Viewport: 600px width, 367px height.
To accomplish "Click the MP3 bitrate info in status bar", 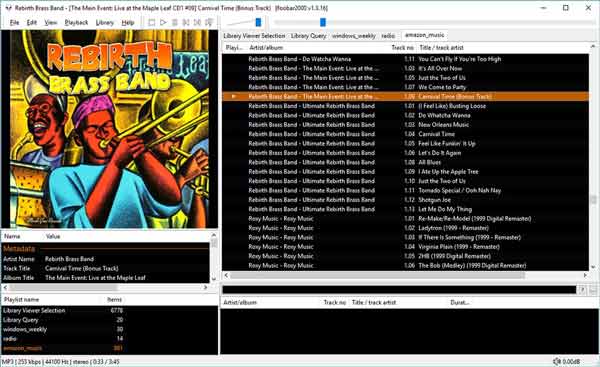I will pyautogui.click(x=60, y=362).
